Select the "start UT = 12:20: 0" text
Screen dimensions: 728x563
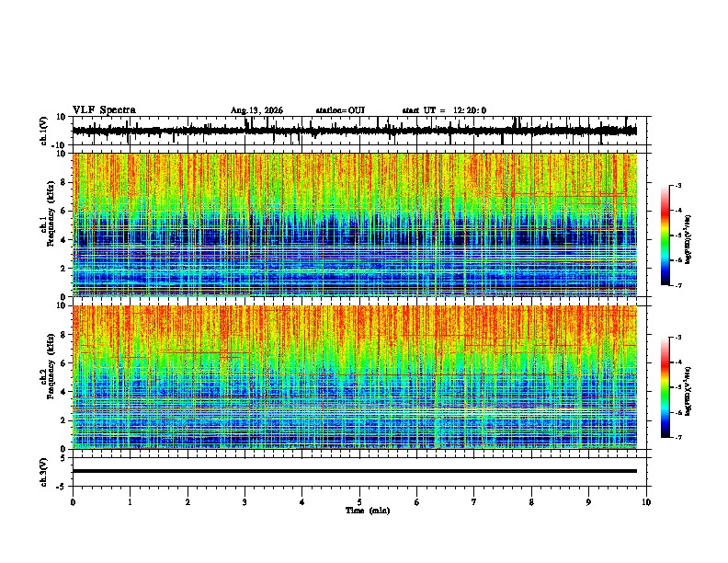pos(444,110)
